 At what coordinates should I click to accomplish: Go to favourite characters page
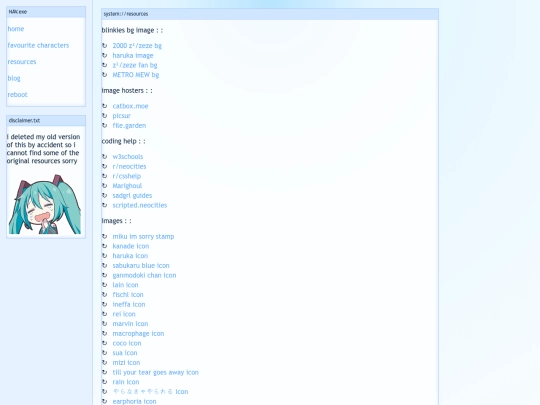pos(38,45)
